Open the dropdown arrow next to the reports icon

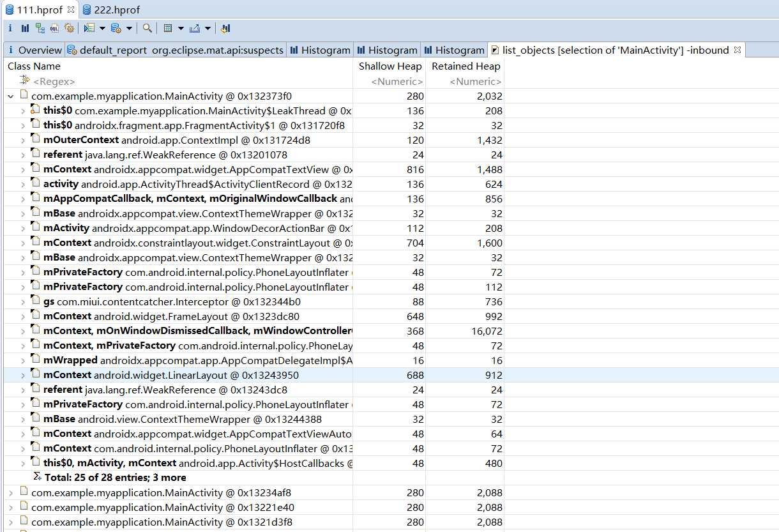pyautogui.click(x=102, y=28)
